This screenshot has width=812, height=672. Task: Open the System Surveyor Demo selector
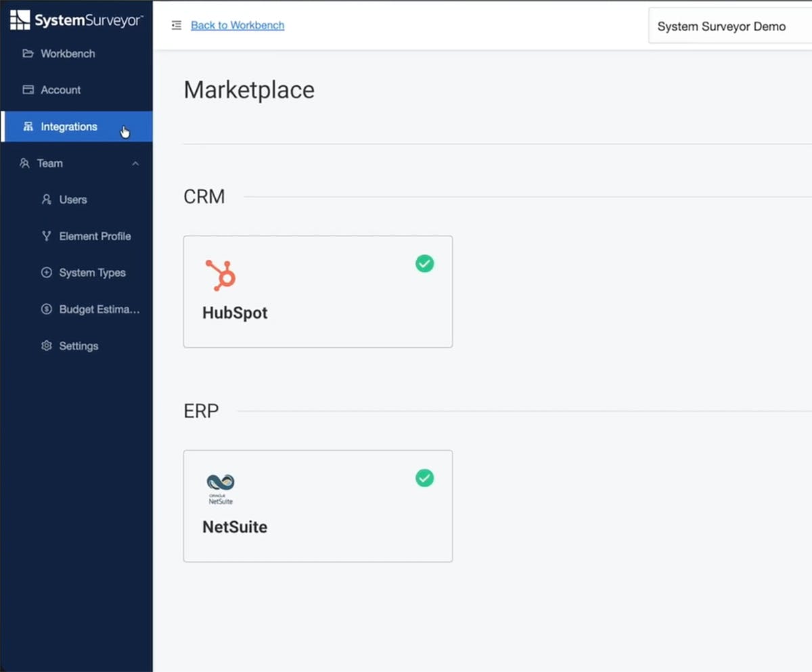coord(730,27)
